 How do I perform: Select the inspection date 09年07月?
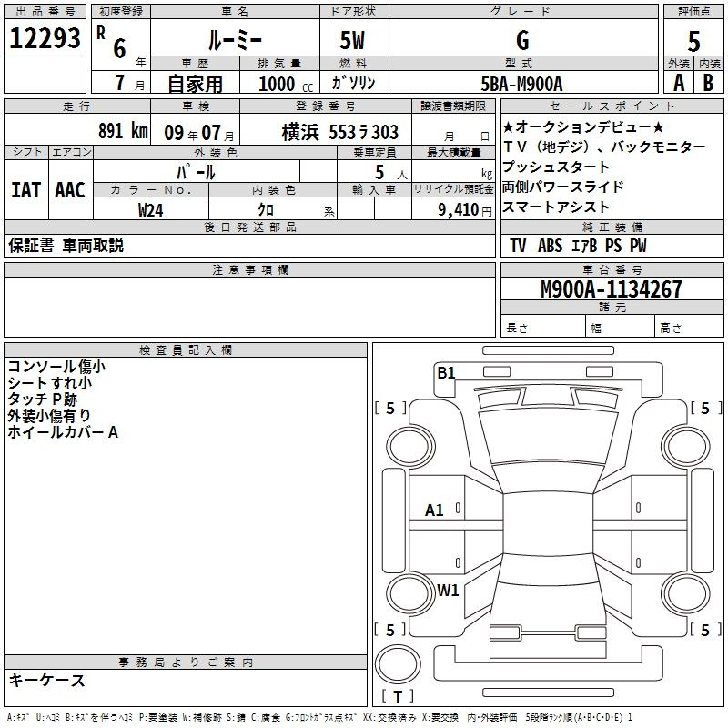[198, 133]
